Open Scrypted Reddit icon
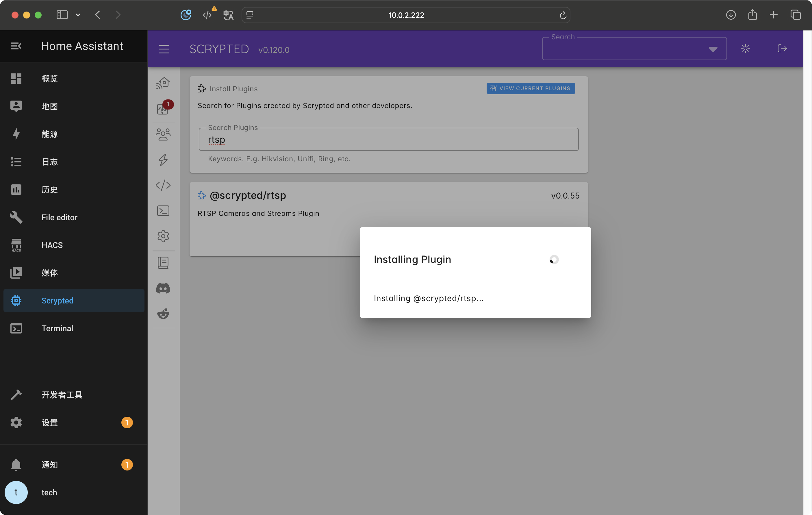The width and height of the screenshot is (812, 515). coord(163,314)
